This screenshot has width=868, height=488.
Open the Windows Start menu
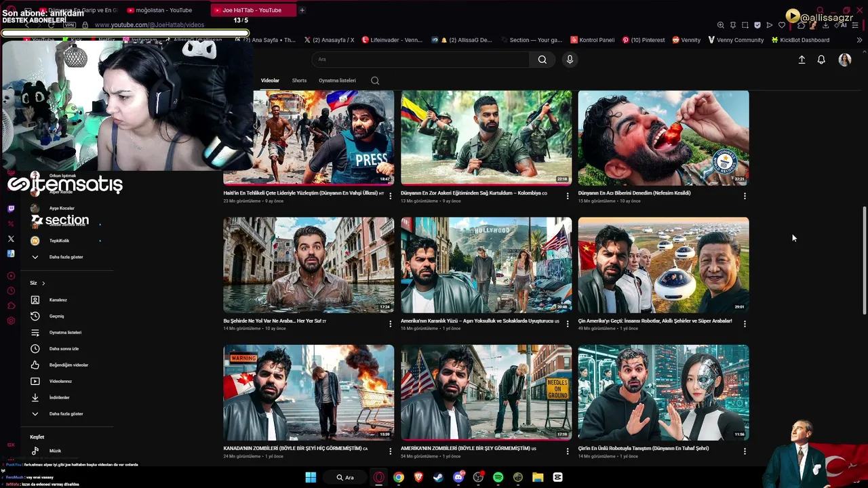point(311,477)
